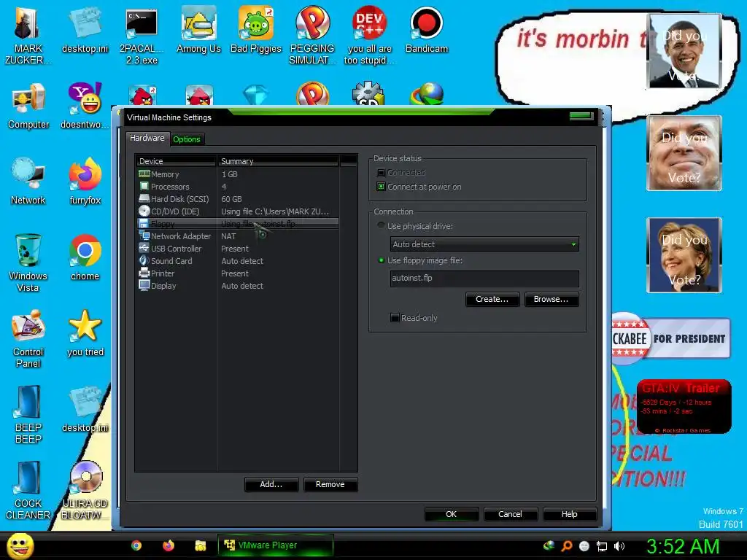Click the orange magnifier tray icon
Image resolution: width=747 pixels, height=560 pixels.
566,546
